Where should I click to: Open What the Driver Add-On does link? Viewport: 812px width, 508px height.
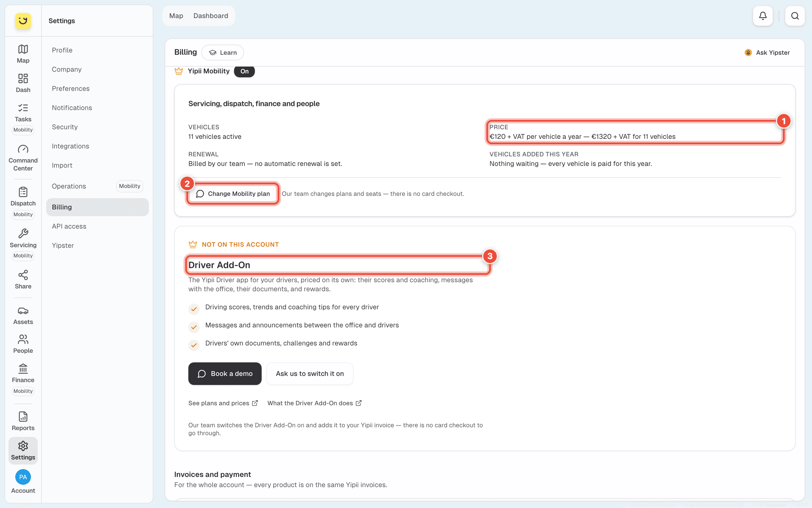(314, 403)
